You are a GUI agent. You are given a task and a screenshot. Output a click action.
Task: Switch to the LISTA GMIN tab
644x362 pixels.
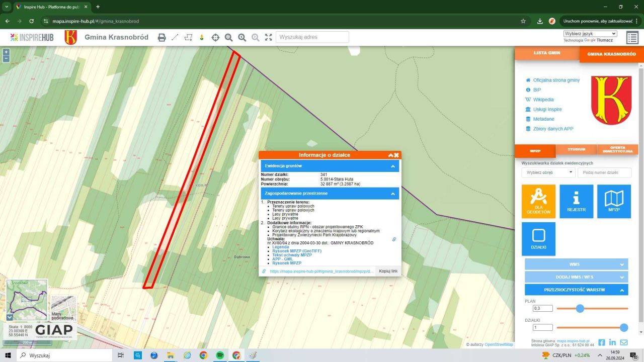point(547,53)
